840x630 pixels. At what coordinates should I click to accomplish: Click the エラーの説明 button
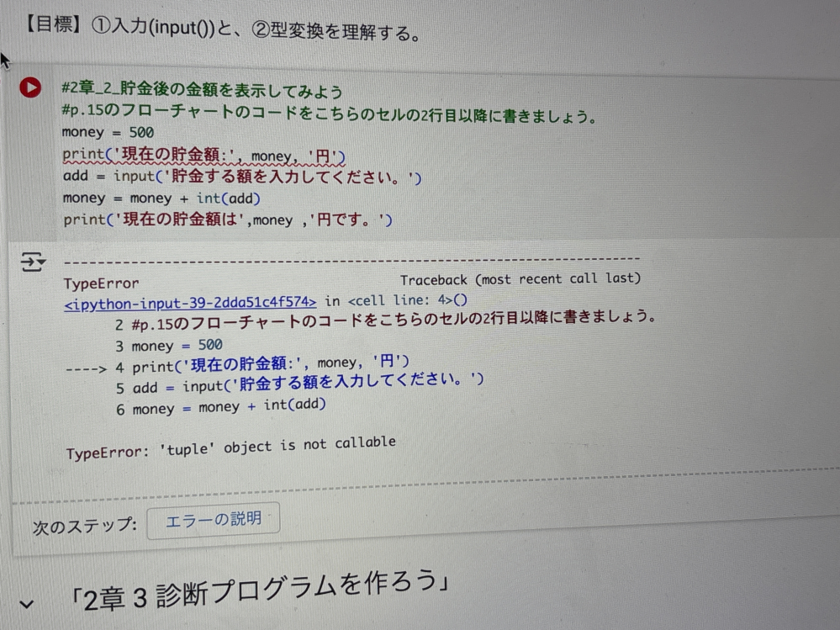pyautogui.click(x=214, y=520)
